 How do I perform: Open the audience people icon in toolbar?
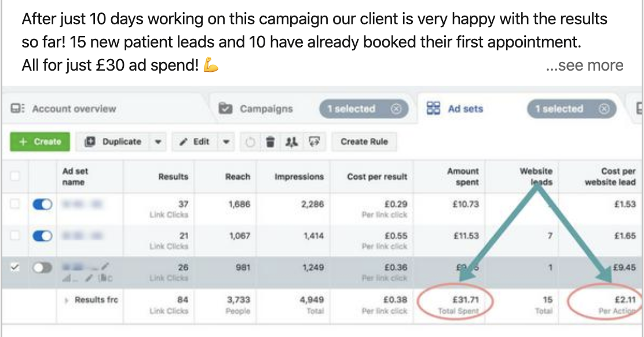[x=292, y=142]
